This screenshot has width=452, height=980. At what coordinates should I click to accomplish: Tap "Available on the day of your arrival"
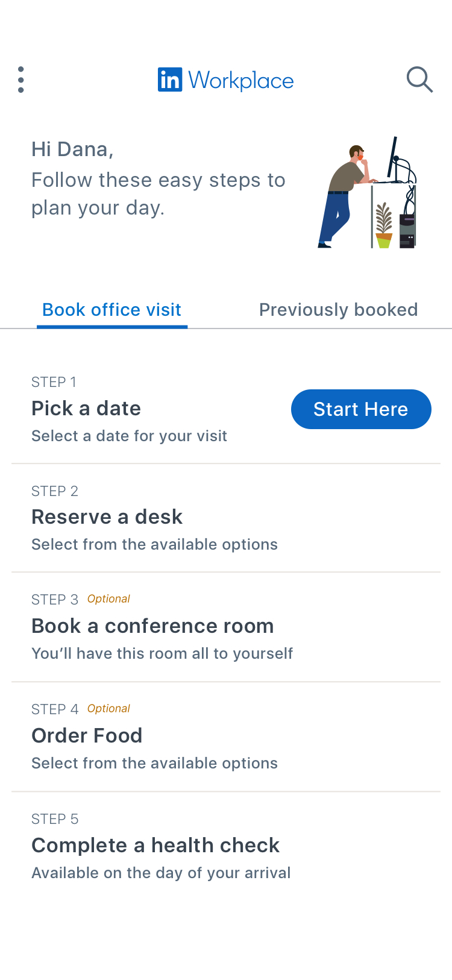pos(161,873)
